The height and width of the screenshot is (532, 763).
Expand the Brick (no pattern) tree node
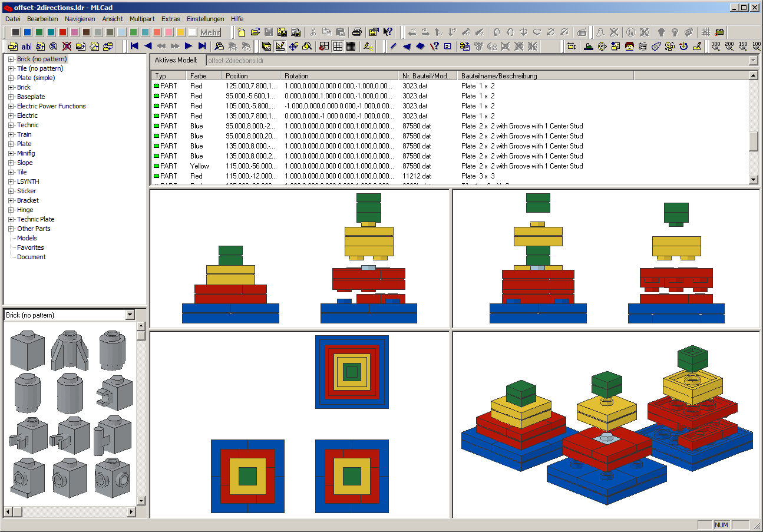coord(11,59)
